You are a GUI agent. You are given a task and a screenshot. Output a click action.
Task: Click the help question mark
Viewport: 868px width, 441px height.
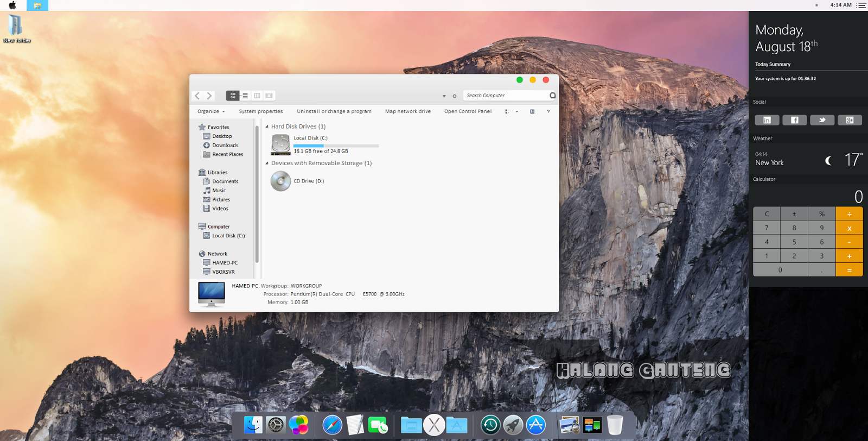click(x=548, y=111)
